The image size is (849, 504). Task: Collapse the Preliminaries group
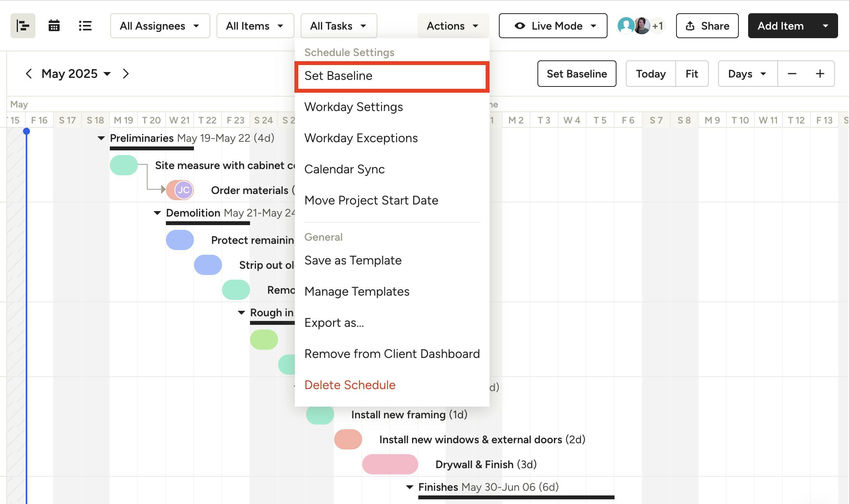(101, 138)
